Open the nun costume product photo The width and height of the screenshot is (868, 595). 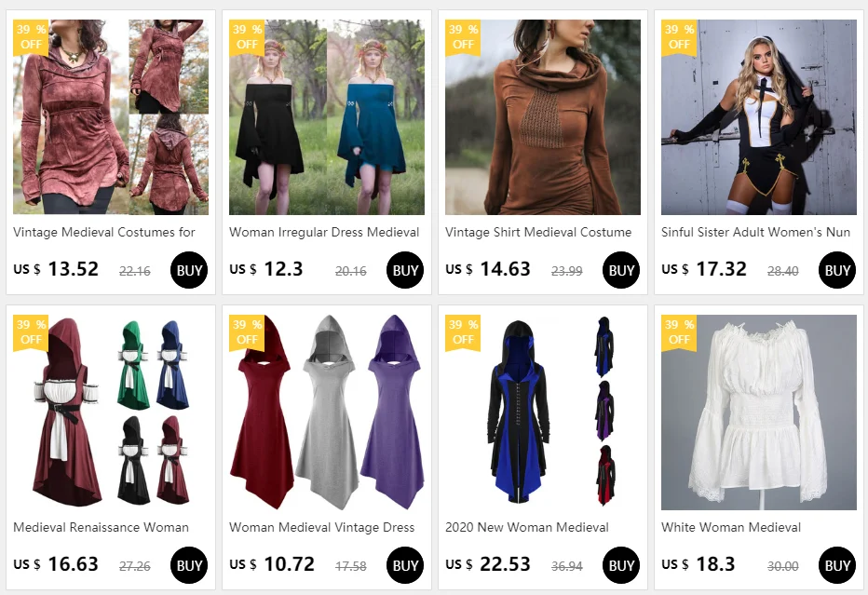[x=758, y=117]
